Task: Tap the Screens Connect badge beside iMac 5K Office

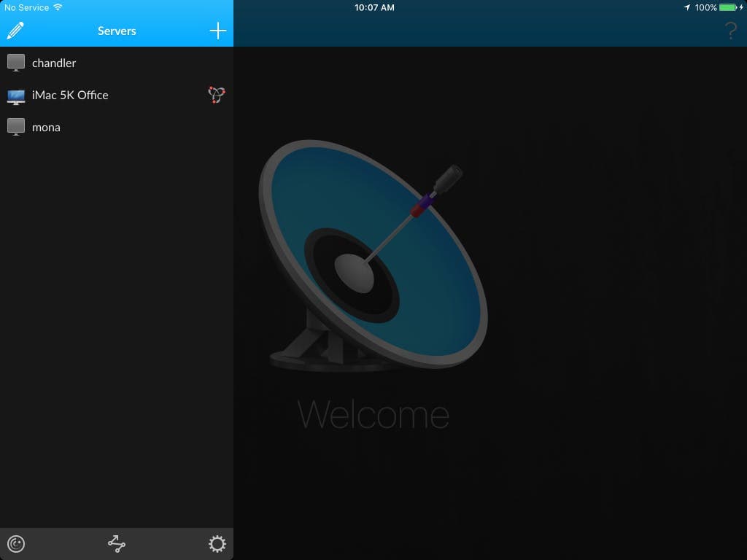Action: (217, 96)
